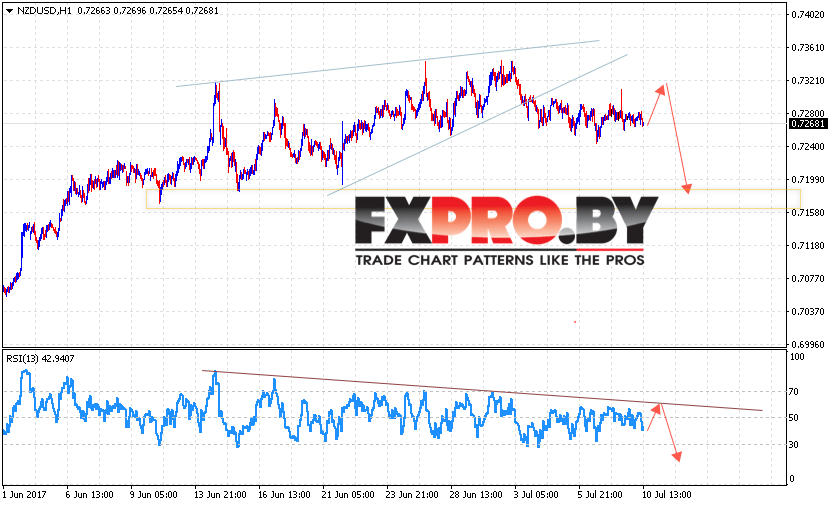Image resolution: width=829 pixels, height=506 pixels.
Task: Click the 23 Jun 21:00 time label
Action: [412, 495]
